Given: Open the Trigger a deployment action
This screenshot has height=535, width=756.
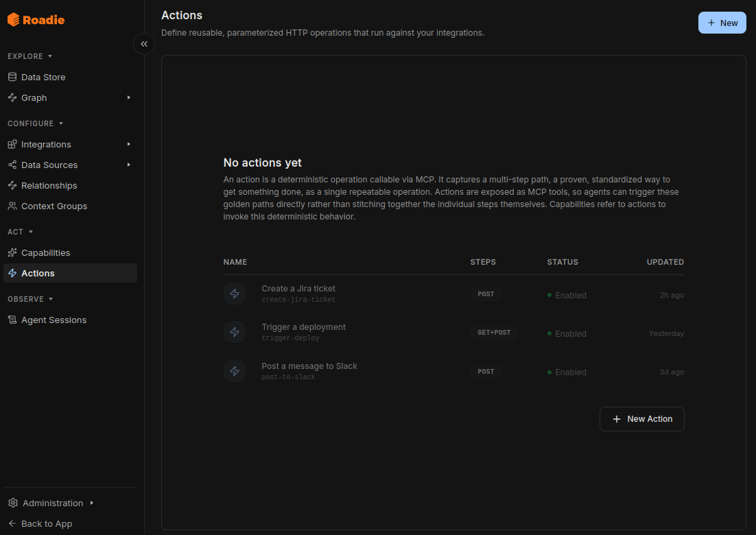Looking at the screenshot, I should tap(304, 327).
